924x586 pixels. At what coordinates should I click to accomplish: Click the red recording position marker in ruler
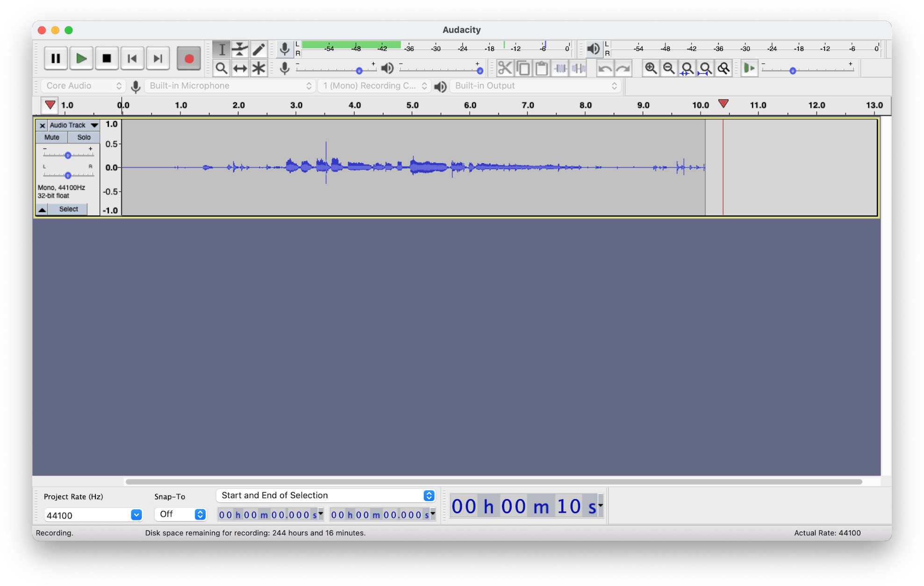[x=723, y=103]
